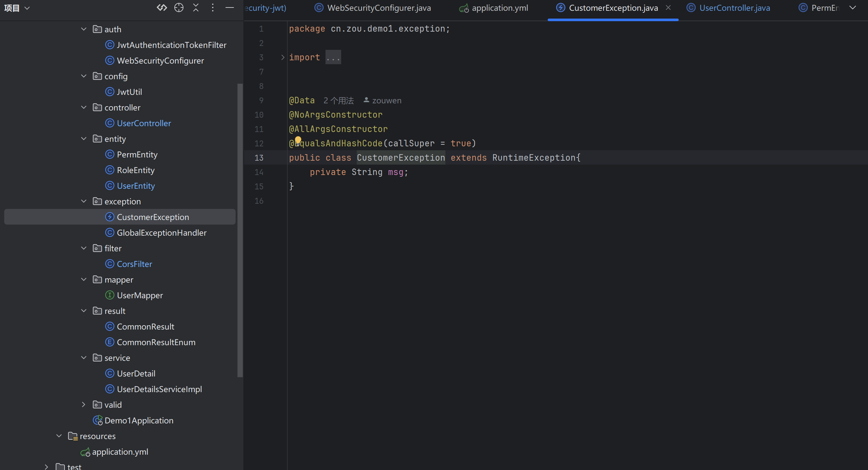The image size is (868, 470).
Task: Click the select opened file crosshair icon
Action: pyautogui.click(x=179, y=8)
